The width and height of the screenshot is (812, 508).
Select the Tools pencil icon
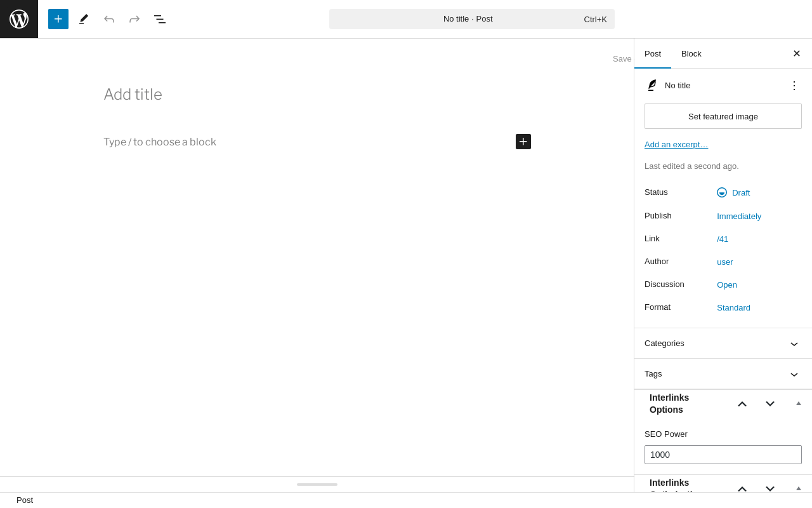(x=84, y=19)
